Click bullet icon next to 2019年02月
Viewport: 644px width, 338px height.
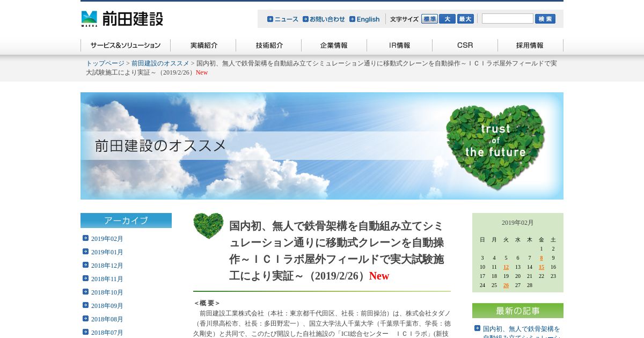[85, 238]
